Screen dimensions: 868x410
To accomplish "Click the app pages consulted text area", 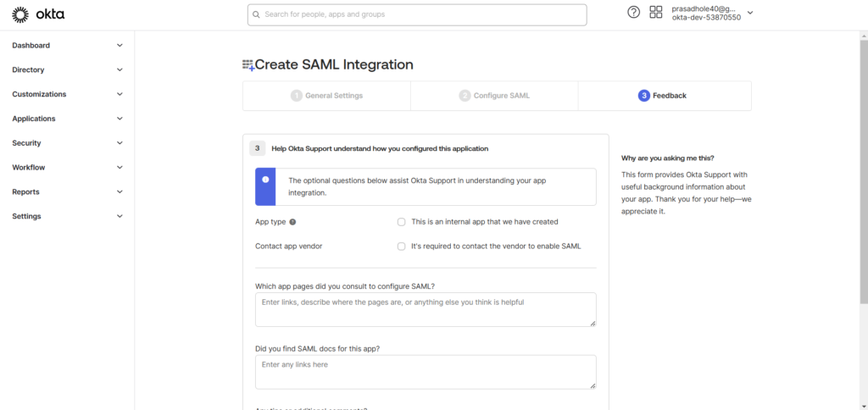I will 426,309.
